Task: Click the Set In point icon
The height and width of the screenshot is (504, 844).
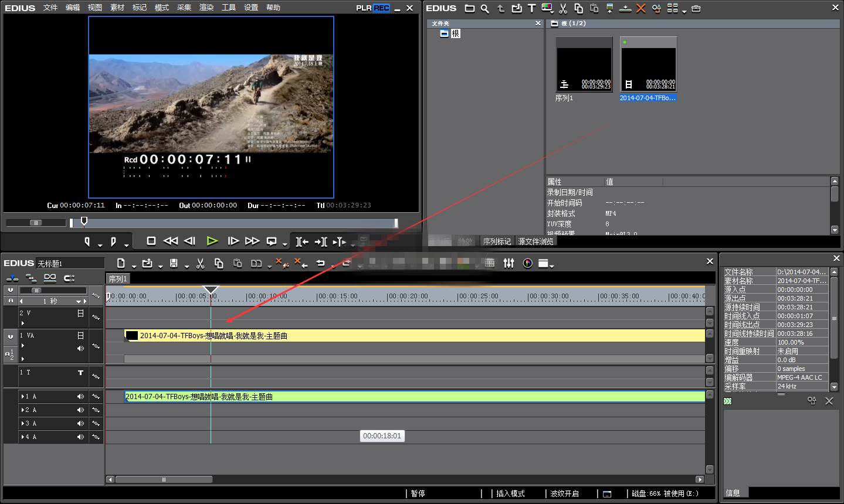Action: pos(87,241)
